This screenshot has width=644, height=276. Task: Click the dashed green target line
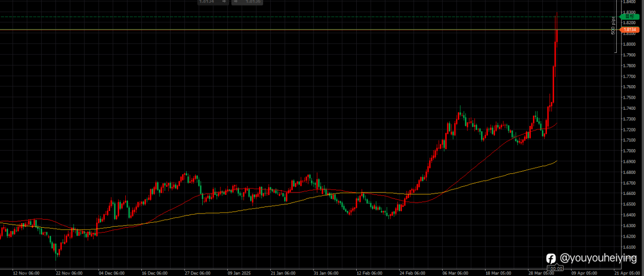309,17
